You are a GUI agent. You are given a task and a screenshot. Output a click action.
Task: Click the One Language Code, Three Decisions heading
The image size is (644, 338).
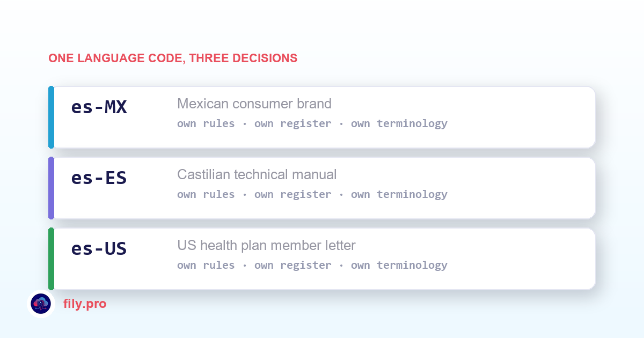pos(173,58)
